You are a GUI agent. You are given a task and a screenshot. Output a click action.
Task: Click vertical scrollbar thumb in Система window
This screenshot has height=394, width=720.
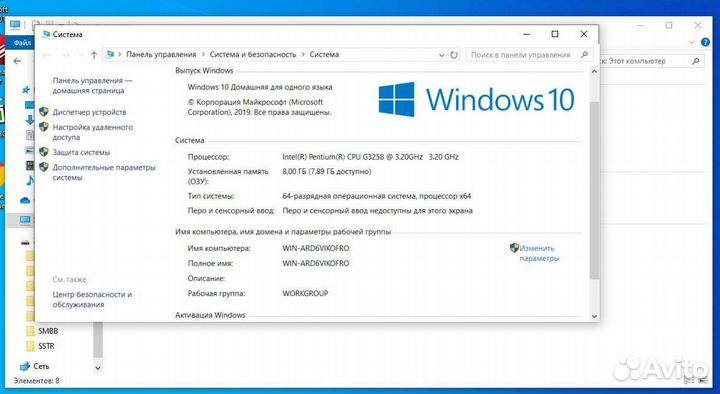point(594,190)
